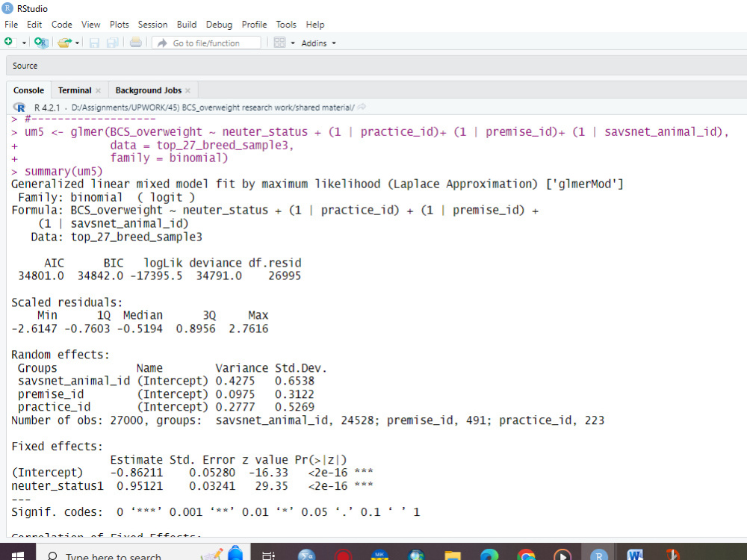Image resolution: width=747 pixels, height=560 pixels.
Task: Open the dropdown next to the new file icon
Action: pyautogui.click(x=24, y=43)
